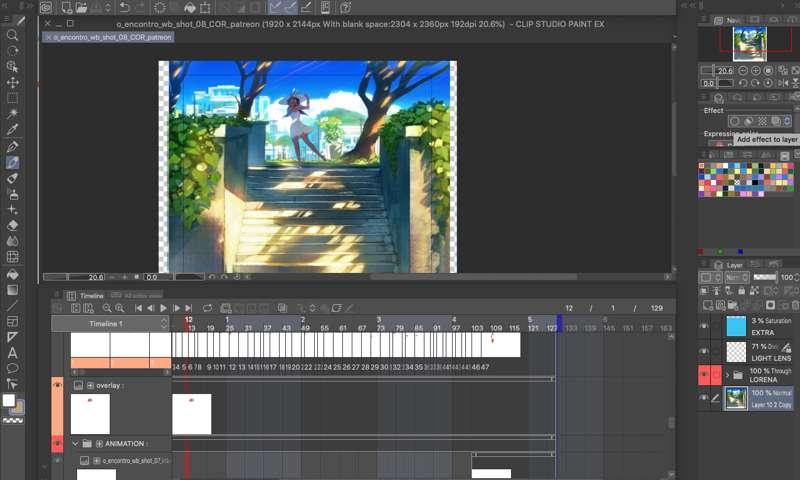Open the Layer panel tab
800x480 pixels.
point(729,265)
